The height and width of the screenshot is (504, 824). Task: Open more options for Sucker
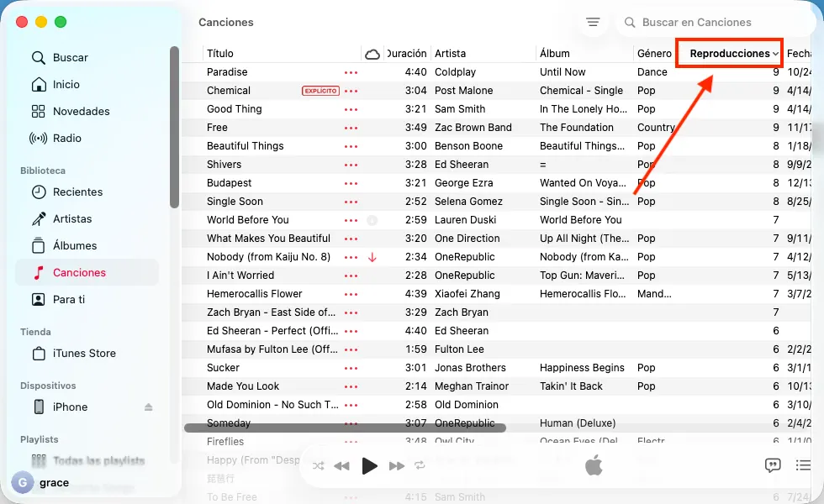pos(351,368)
